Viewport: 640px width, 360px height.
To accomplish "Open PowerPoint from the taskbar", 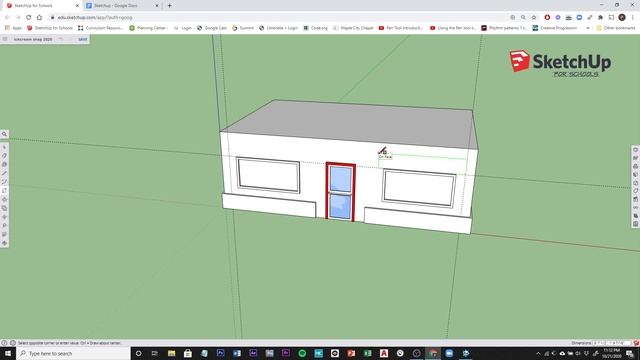I will coord(351,353).
